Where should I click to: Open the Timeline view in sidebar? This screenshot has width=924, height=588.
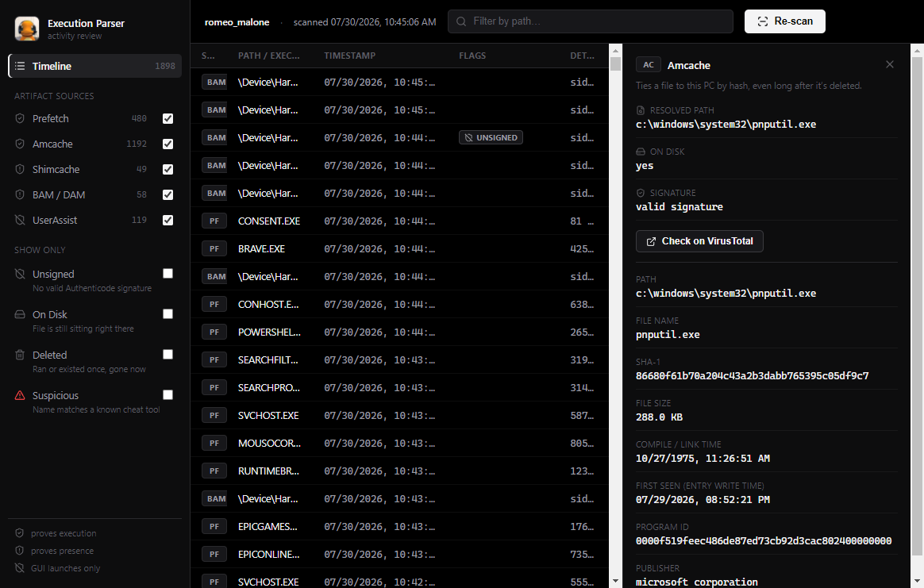(x=95, y=66)
